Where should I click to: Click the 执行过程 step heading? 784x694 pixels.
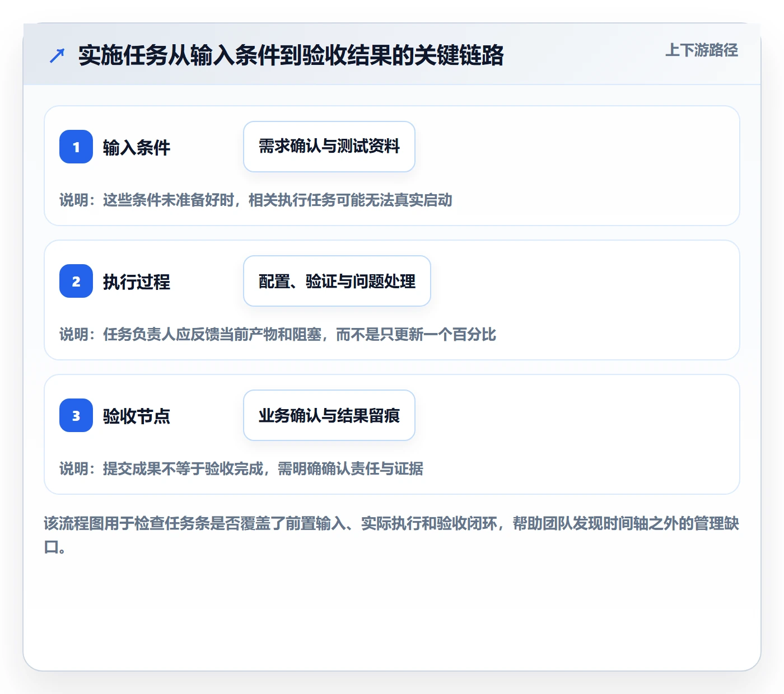tap(137, 282)
